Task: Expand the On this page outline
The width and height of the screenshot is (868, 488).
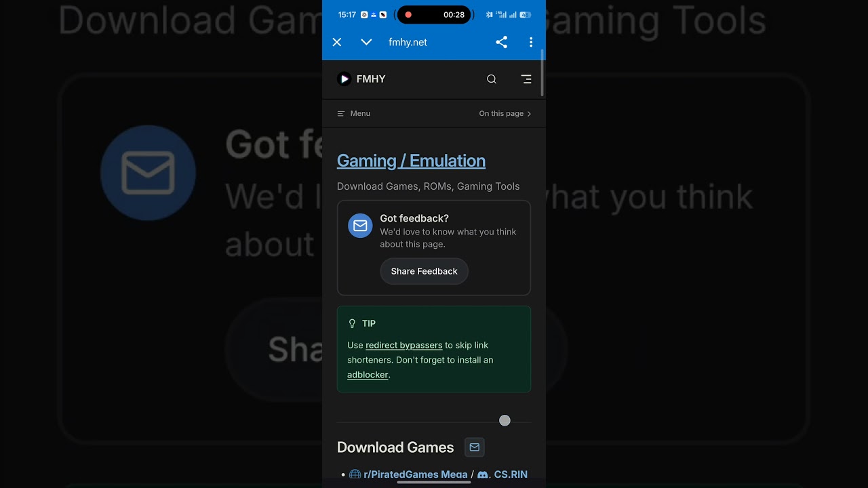Action: (505, 113)
